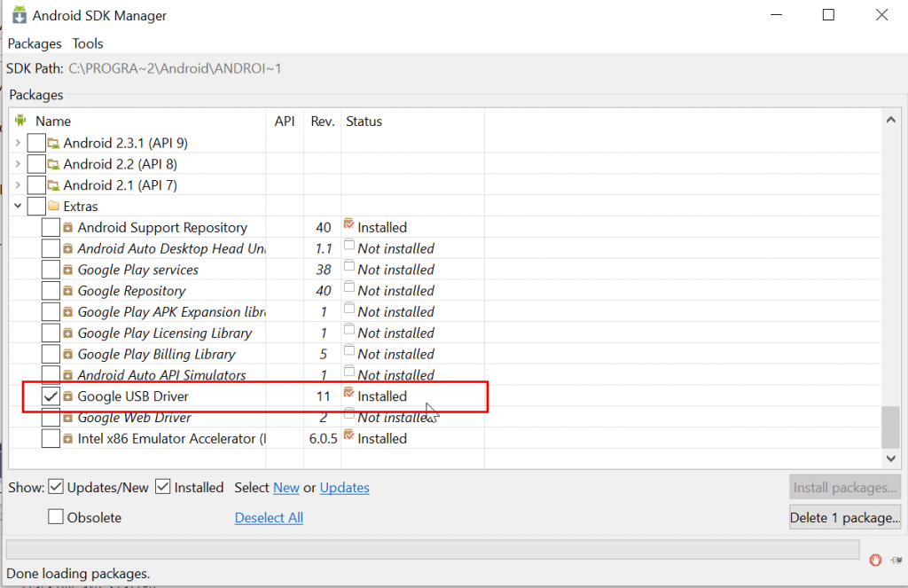Screen dimensions: 908x588
Task: Click not-installed status icon for Google Repository
Action: coord(348,286)
